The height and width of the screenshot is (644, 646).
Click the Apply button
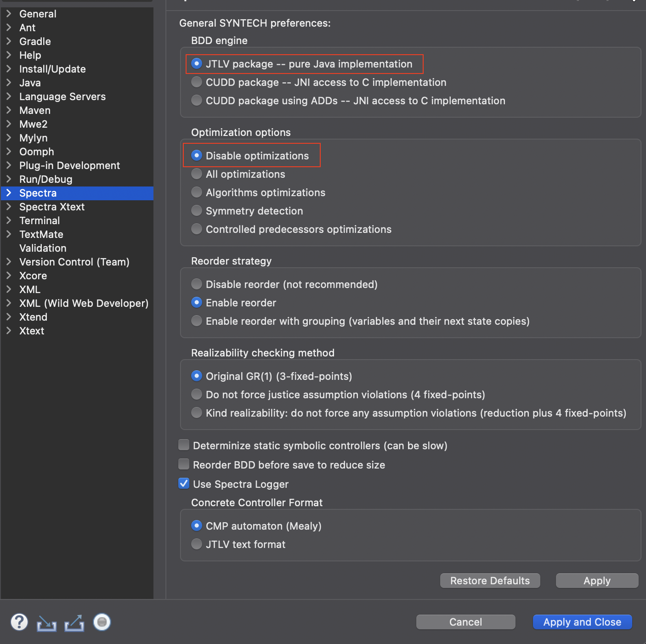pos(597,581)
